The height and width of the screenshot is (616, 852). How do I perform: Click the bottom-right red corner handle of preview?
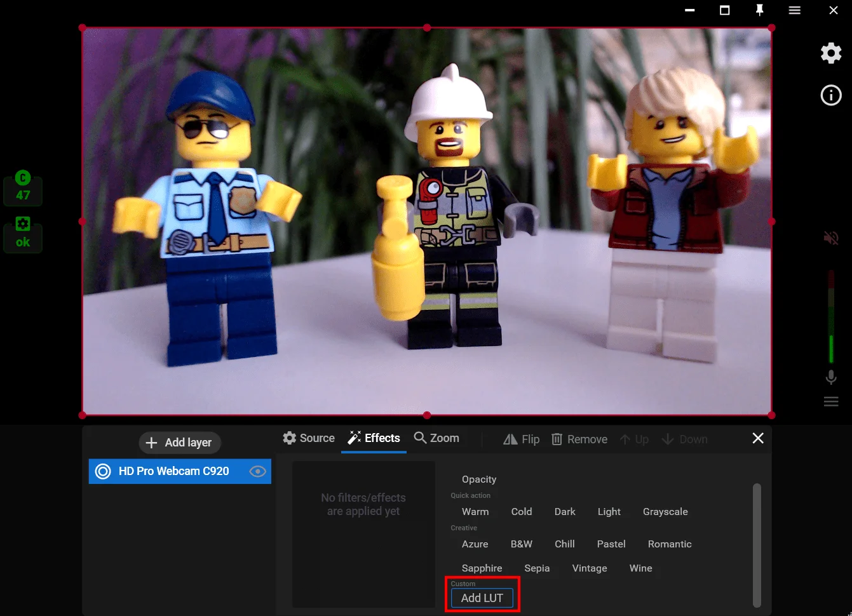[771, 415]
